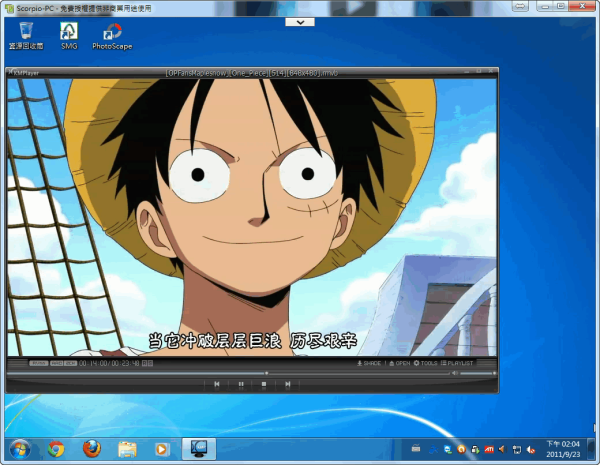Stop the video in KMPlayer
Screen dimensions: 600x465
pos(264,384)
